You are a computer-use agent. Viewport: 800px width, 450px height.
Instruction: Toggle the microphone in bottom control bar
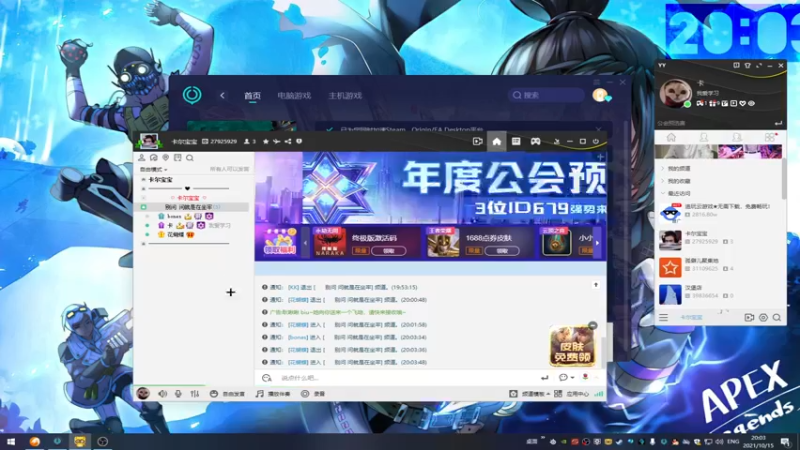click(x=178, y=394)
